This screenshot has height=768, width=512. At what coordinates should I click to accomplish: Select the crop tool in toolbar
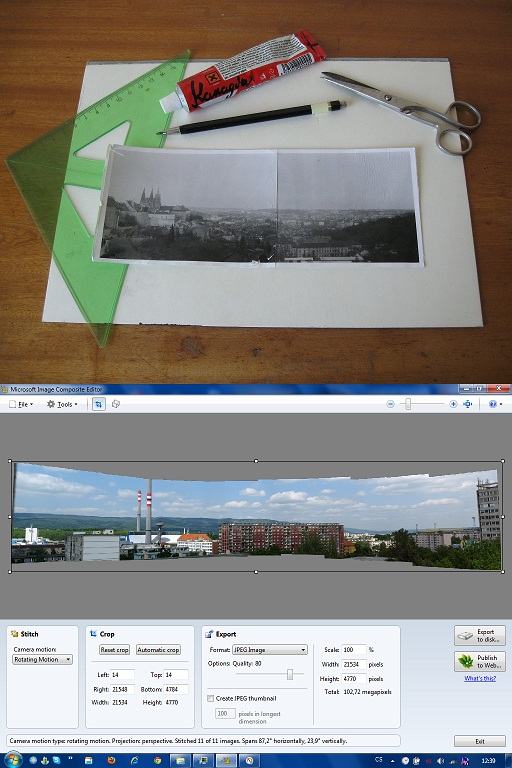point(98,404)
